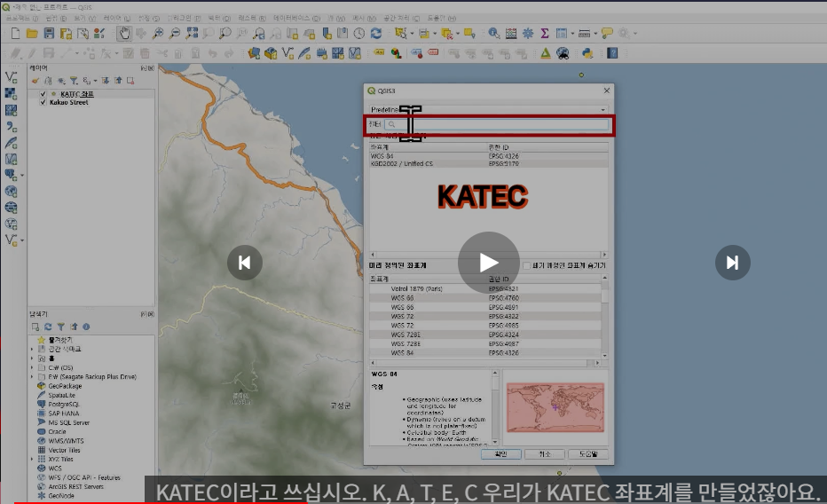This screenshot has height=504, width=827.
Task: Focus the CRS filter search field
Action: pos(497,124)
